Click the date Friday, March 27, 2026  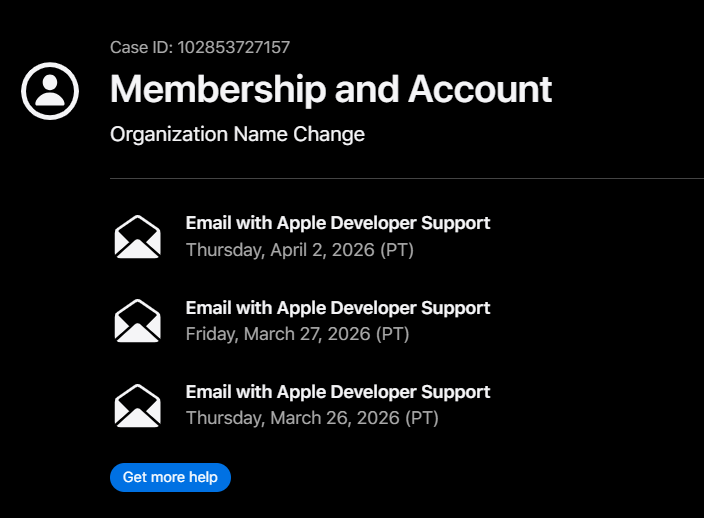(277, 333)
